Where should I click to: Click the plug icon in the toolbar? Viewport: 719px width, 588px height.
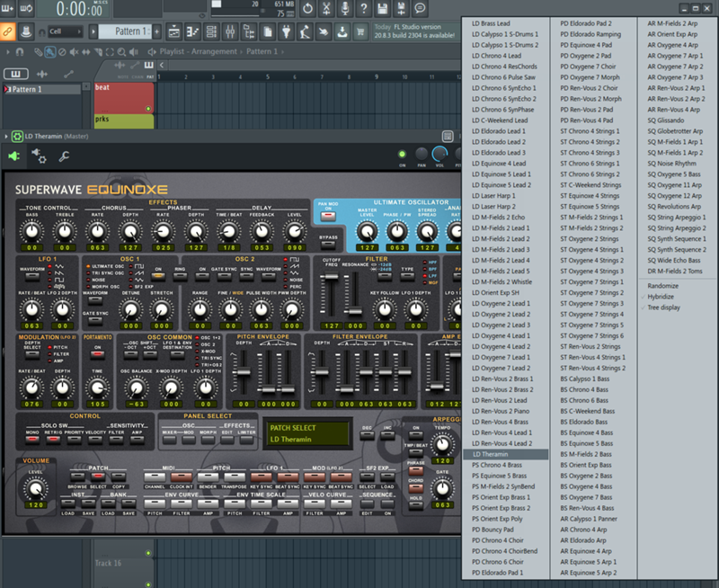click(286, 31)
